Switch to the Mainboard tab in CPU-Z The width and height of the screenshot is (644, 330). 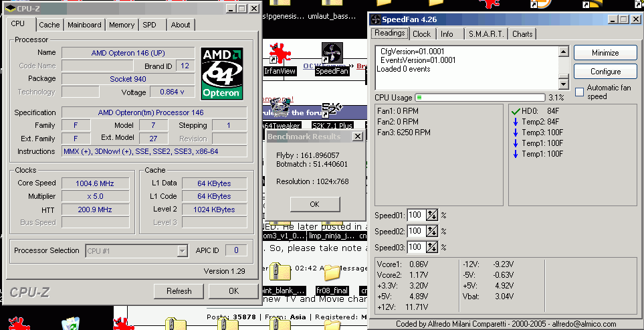coord(84,25)
